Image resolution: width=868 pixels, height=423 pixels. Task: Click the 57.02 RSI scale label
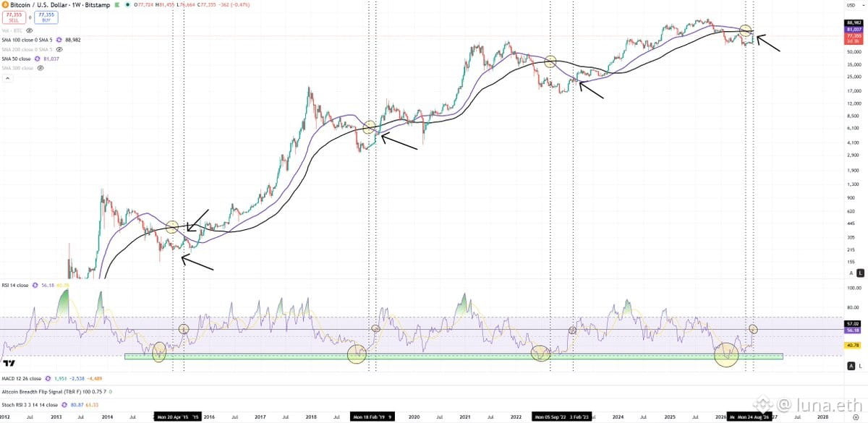click(x=854, y=323)
